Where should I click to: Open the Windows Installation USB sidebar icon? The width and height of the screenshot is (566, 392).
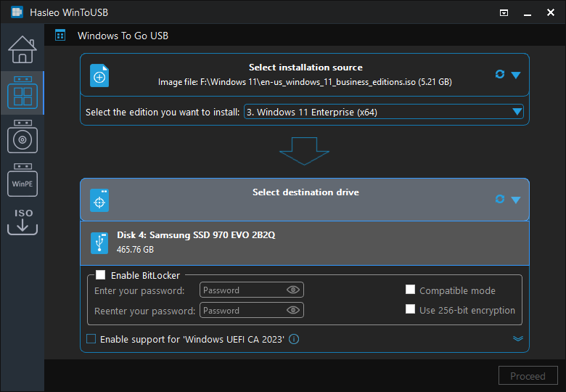click(22, 136)
